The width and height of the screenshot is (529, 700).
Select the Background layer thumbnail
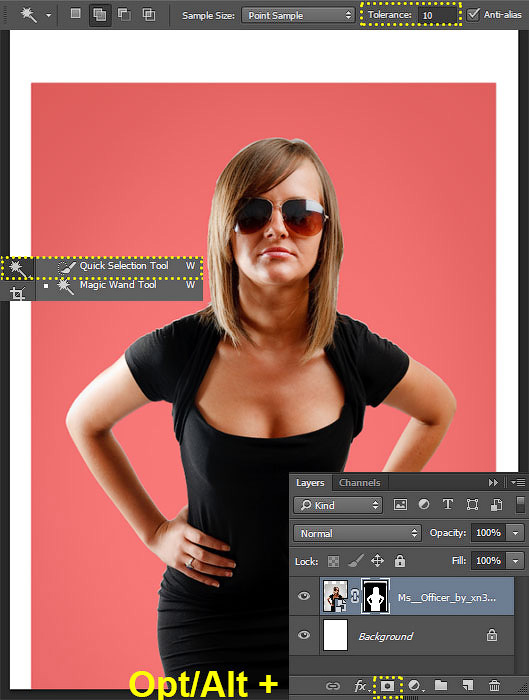click(335, 635)
